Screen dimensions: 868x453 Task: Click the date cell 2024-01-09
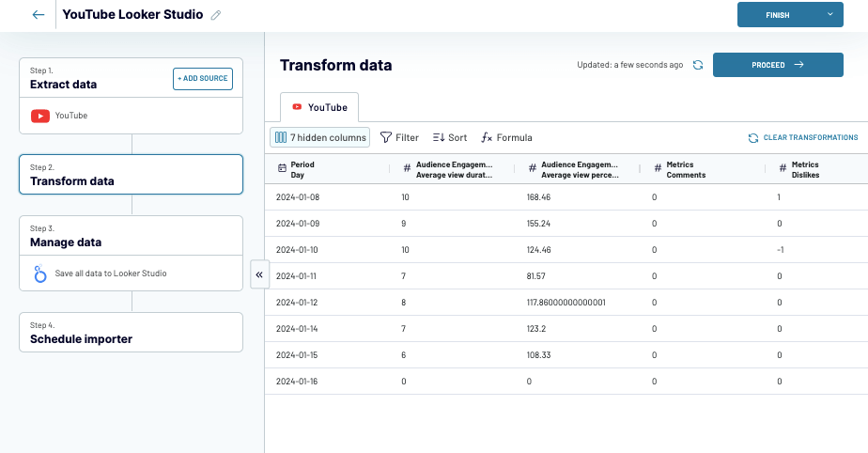point(298,224)
